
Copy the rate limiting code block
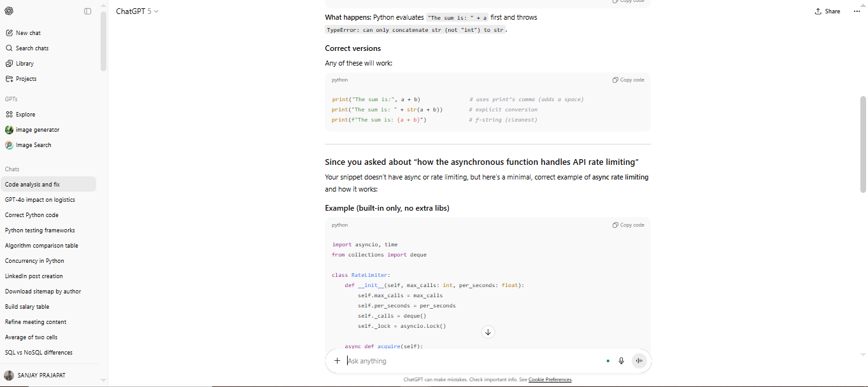coord(628,224)
